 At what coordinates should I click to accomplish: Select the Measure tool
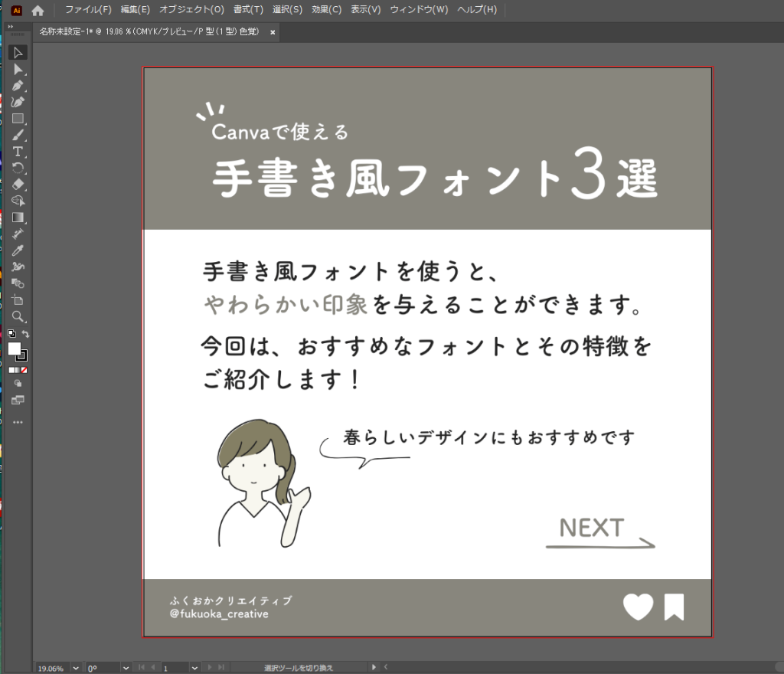(x=18, y=234)
